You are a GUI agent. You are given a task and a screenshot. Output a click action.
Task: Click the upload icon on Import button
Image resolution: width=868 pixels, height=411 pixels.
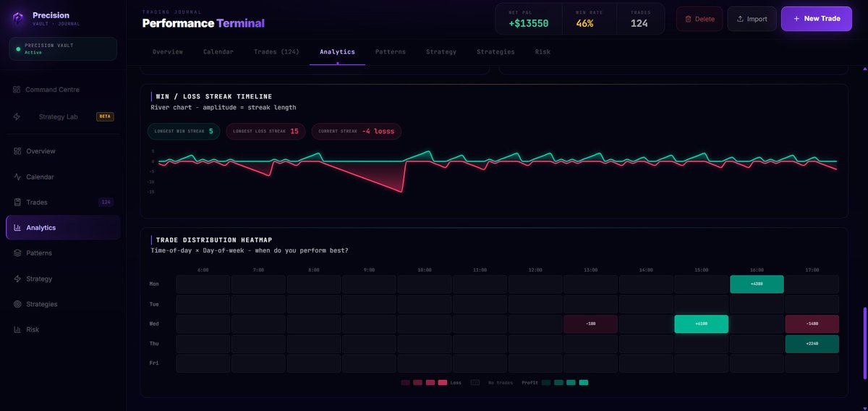point(740,19)
